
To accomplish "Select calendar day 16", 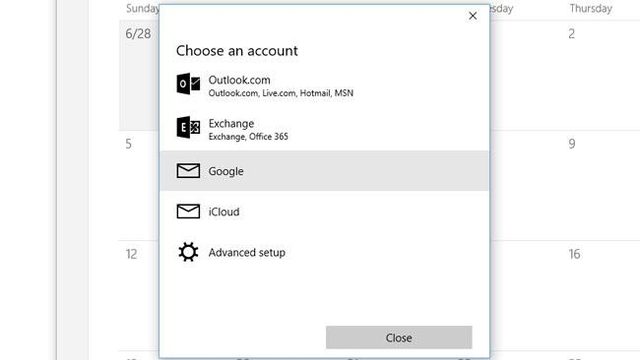I will 601,296.
